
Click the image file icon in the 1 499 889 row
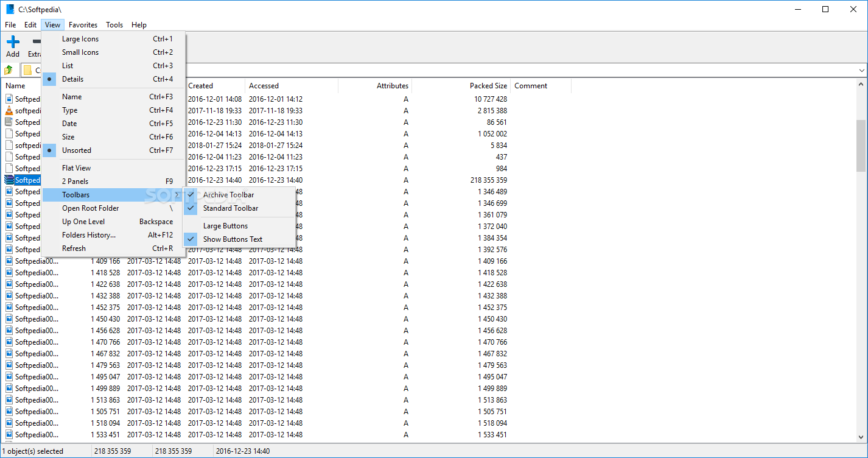point(9,389)
